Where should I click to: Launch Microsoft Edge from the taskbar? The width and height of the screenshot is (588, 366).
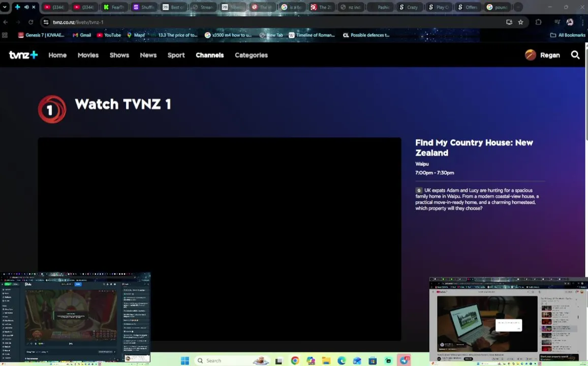point(342,361)
